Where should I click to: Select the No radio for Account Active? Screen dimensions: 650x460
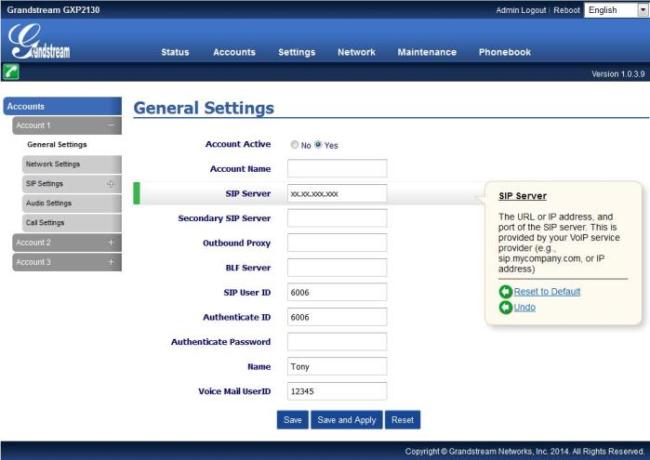click(294, 145)
